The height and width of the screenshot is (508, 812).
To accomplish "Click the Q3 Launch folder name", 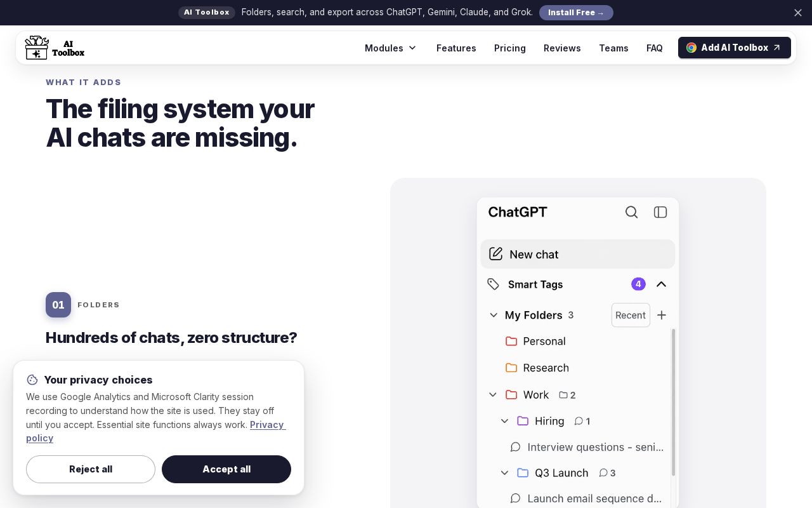I will click(x=561, y=473).
